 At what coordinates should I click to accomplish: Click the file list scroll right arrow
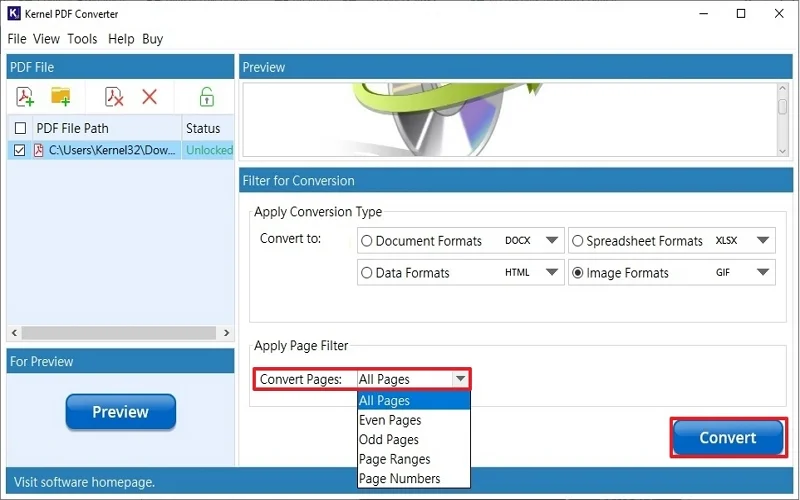[x=227, y=333]
